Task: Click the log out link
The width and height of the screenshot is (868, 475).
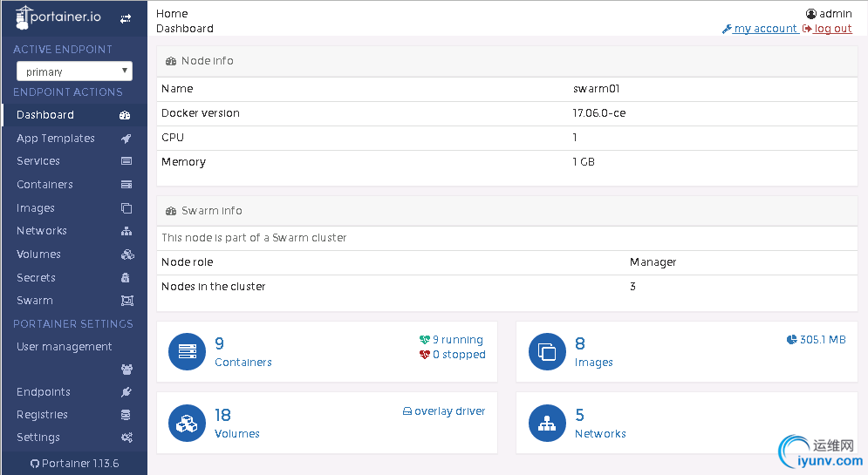Action: pos(832,28)
